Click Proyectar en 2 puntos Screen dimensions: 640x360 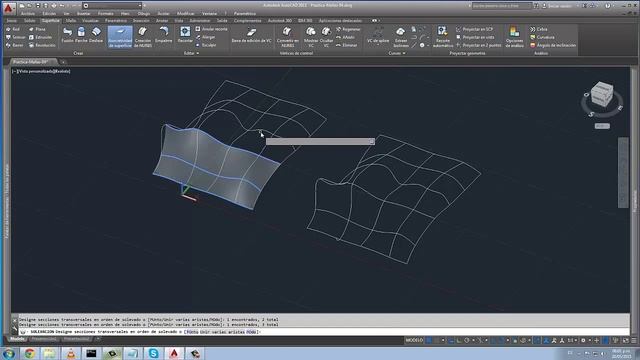tap(478, 45)
